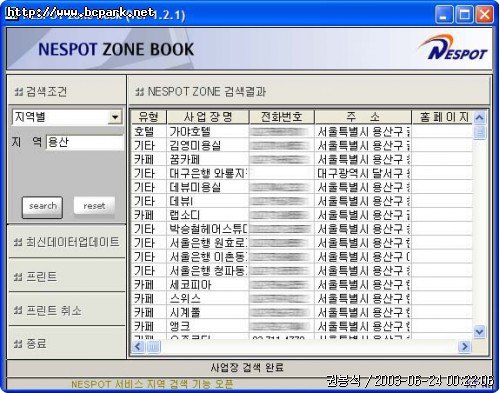Sort by 주소 column header
The width and height of the screenshot is (500, 393).
[x=363, y=117]
